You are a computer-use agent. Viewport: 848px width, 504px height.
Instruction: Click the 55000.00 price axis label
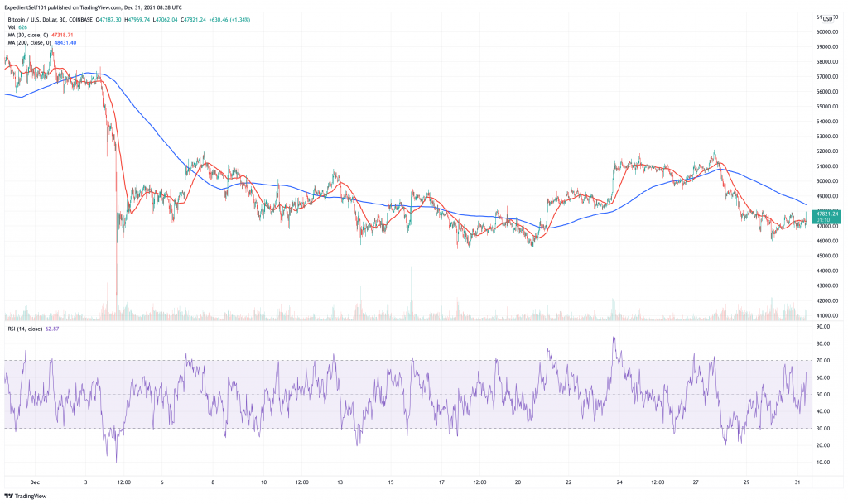point(827,107)
